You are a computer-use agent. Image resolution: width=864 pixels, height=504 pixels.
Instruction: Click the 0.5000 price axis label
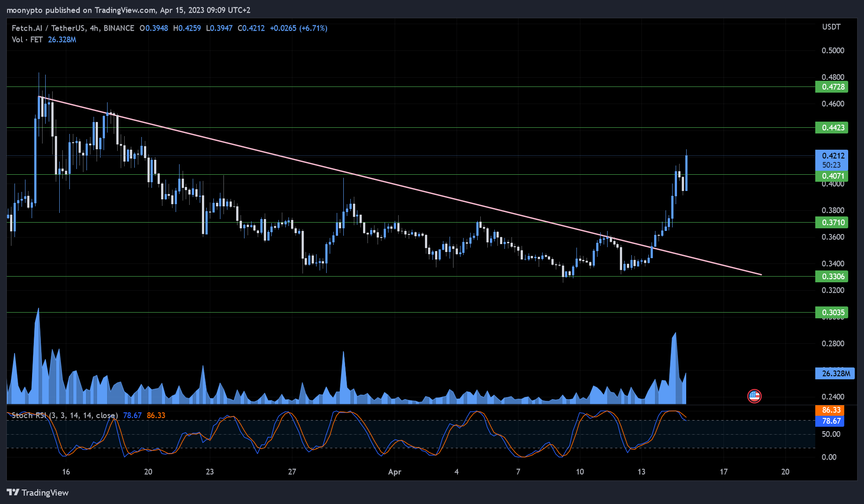(x=833, y=50)
